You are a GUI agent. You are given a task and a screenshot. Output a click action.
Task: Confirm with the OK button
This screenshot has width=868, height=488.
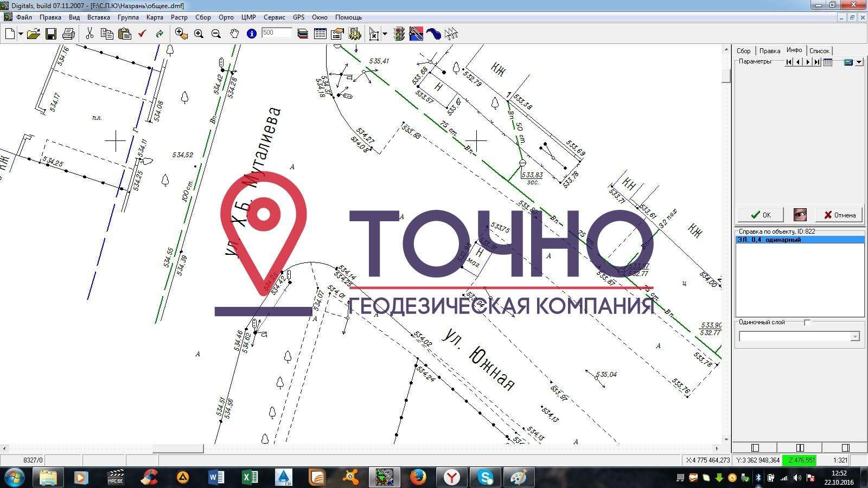point(760,215)
